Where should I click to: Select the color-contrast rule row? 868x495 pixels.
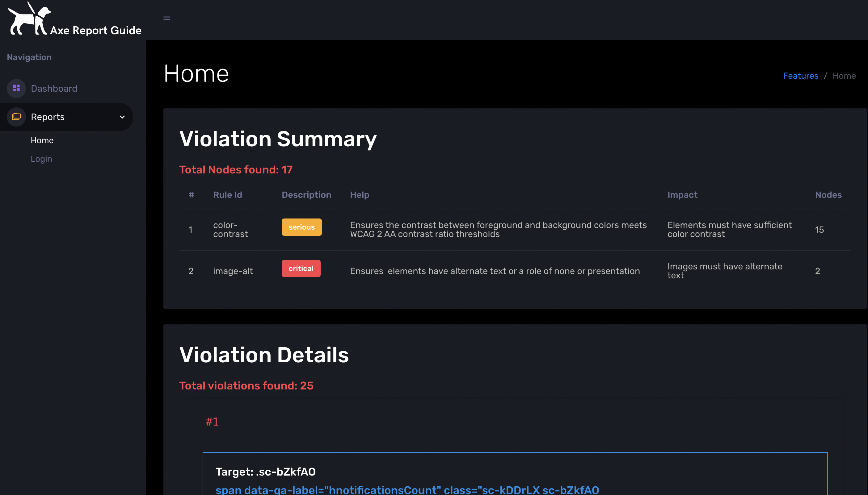point(230,230)
